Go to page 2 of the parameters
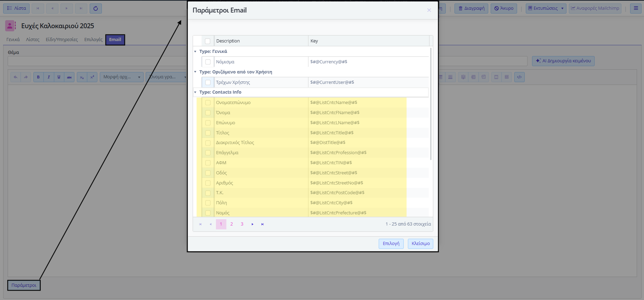The height and width of the screenshot is (300, 644). pos(232,224)
